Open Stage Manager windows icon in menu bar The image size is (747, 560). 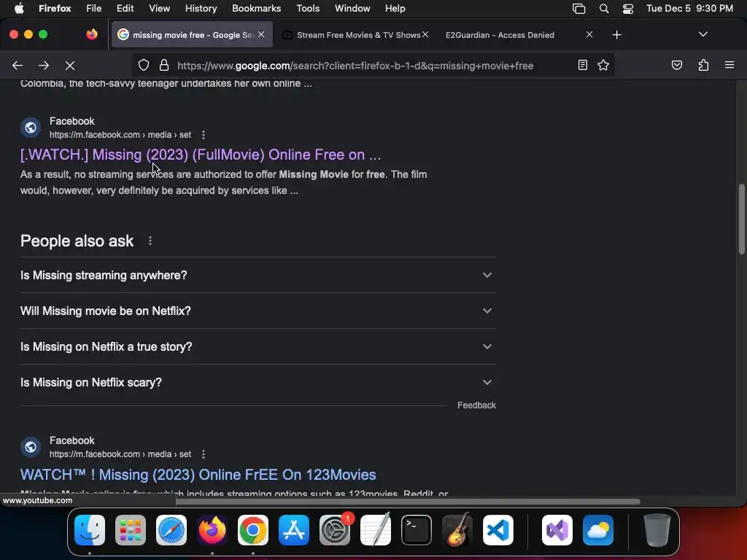(x=578, y=8)
